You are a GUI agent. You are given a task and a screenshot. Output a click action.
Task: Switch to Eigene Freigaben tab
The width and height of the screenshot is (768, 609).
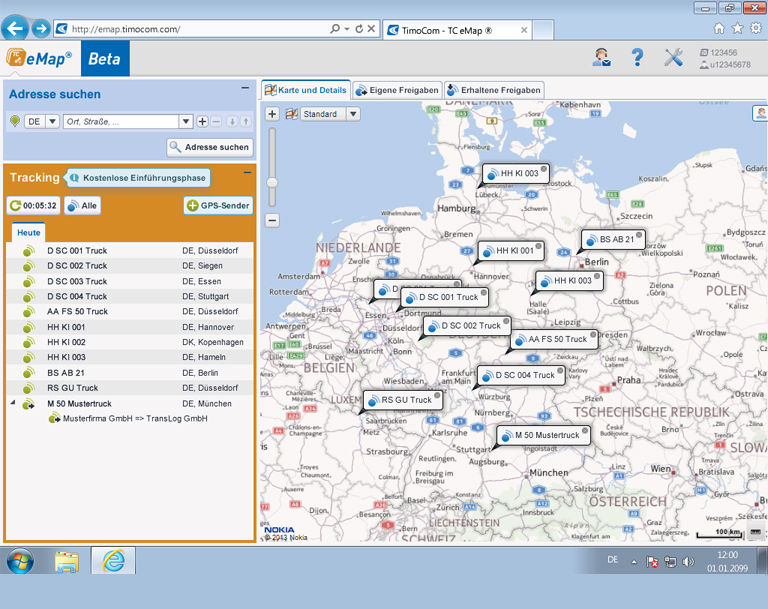[x=397, y=90]
